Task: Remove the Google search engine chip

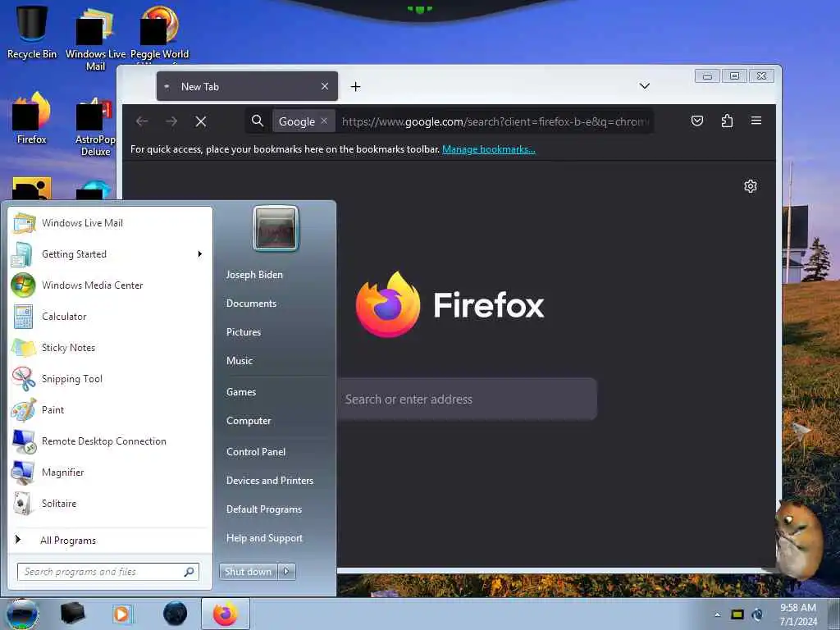Action: (324, 121)
